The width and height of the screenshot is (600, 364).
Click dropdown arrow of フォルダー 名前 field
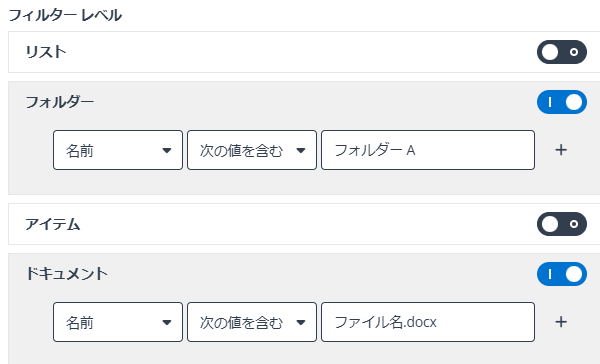167,150
